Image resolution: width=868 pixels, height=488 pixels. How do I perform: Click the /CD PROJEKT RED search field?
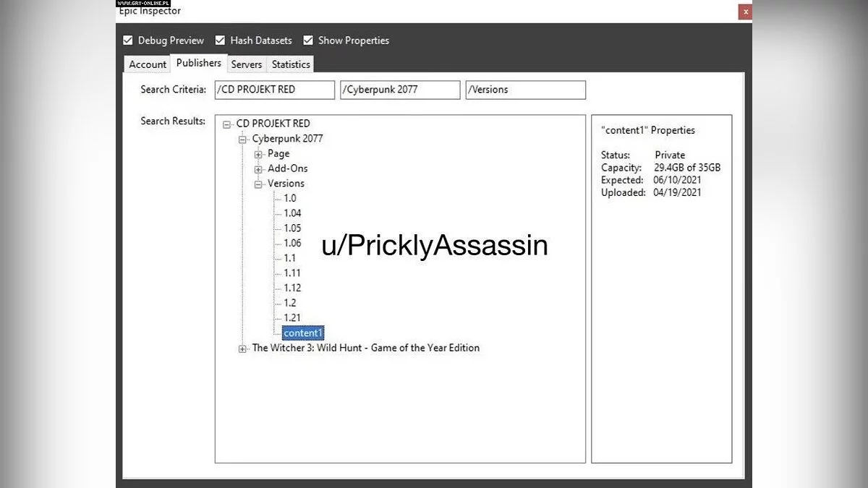coord(275,90)
